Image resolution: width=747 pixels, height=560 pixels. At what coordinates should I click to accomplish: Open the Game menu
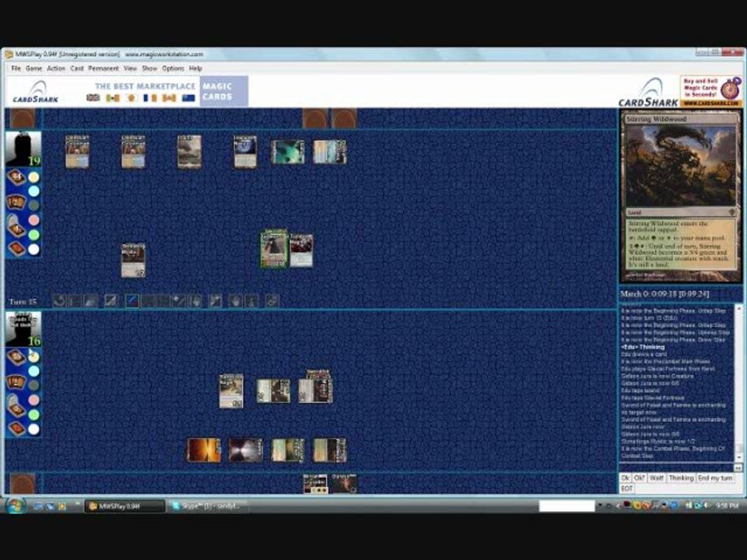(33, 68)
